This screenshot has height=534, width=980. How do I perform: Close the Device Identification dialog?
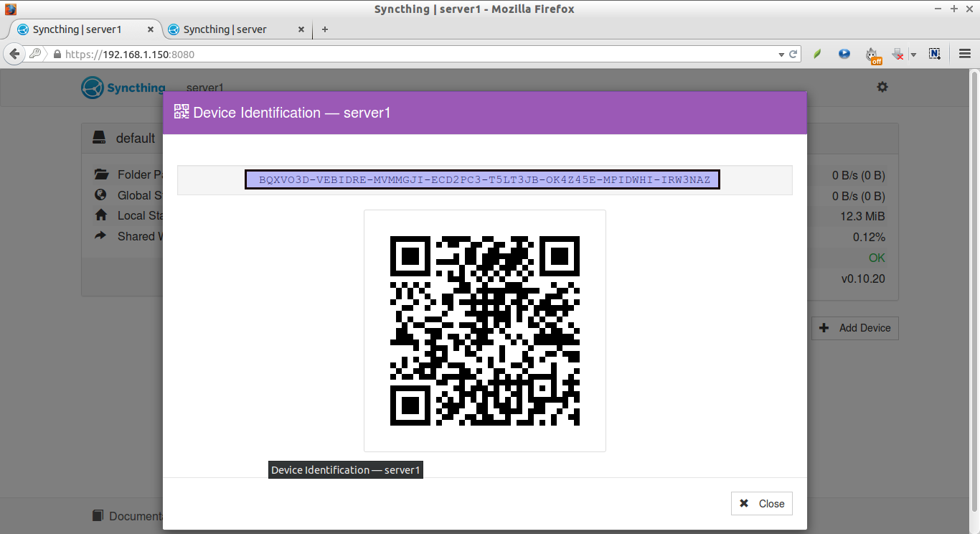(762, 504)
